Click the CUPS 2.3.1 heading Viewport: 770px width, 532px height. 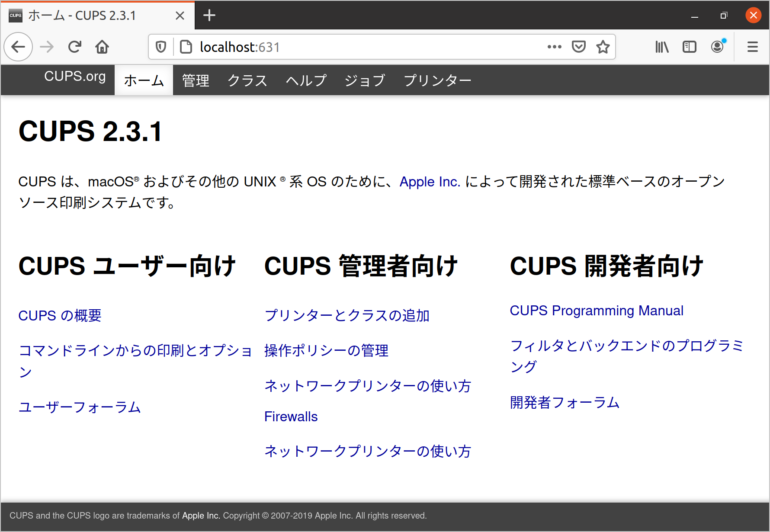pos(90,131)
